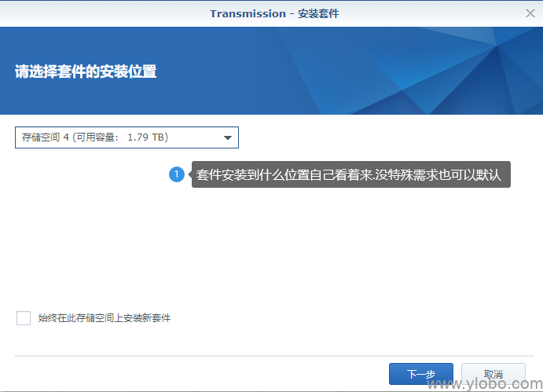
Task: Click the 始终在此存储空间上安装新套件 label text
Action: click(105, 318)
